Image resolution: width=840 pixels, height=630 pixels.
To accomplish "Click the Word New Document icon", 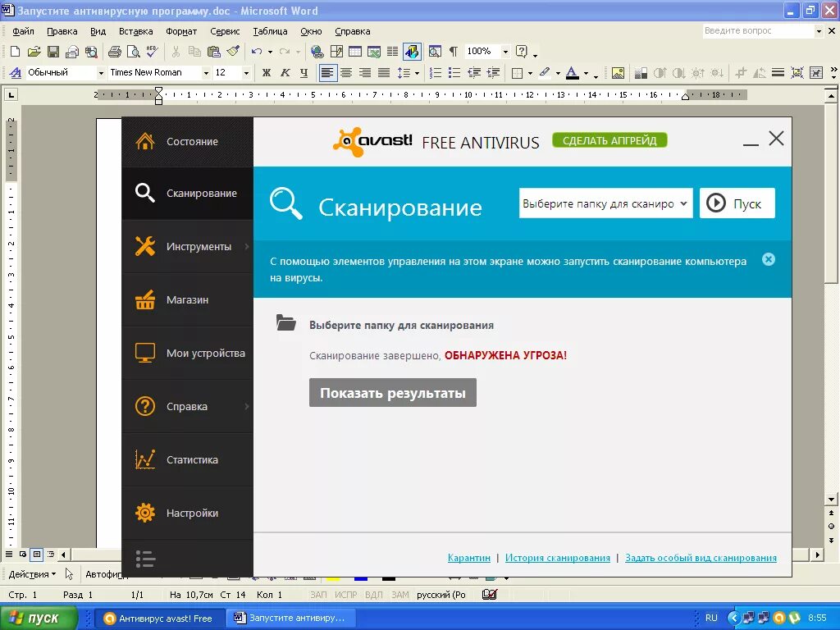I will (15, 52).
